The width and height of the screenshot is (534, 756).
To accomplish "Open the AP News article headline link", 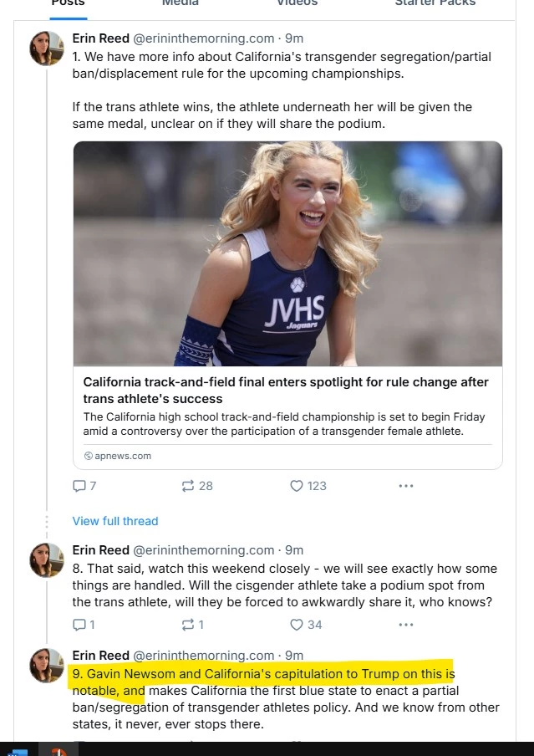I will click(x=286, y=390).
